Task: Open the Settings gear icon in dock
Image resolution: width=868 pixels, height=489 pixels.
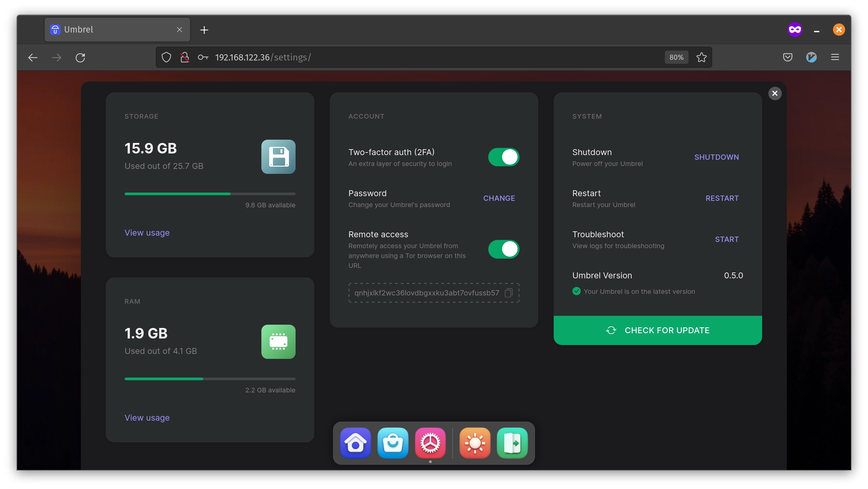Action: click(430, 443)
